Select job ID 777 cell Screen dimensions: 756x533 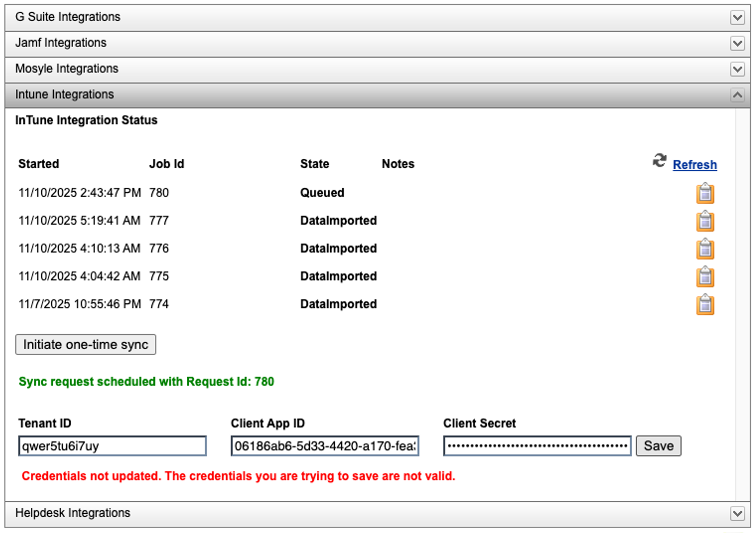pyautogui.click(x=159, y=220)
